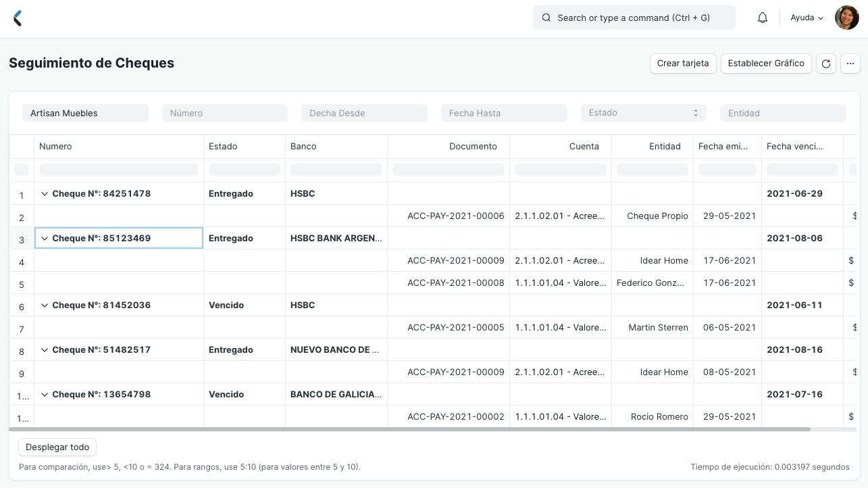Open the three-dots more options menu
Image resolution: width=868 pixels, height=488 pixels.
[850, 64]
